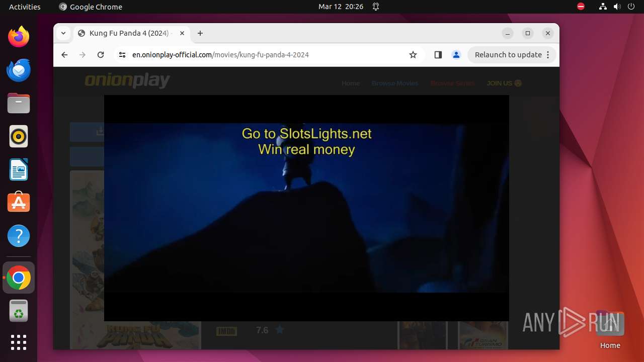Expand the Chrome tab search dropdown

[63, 33]
